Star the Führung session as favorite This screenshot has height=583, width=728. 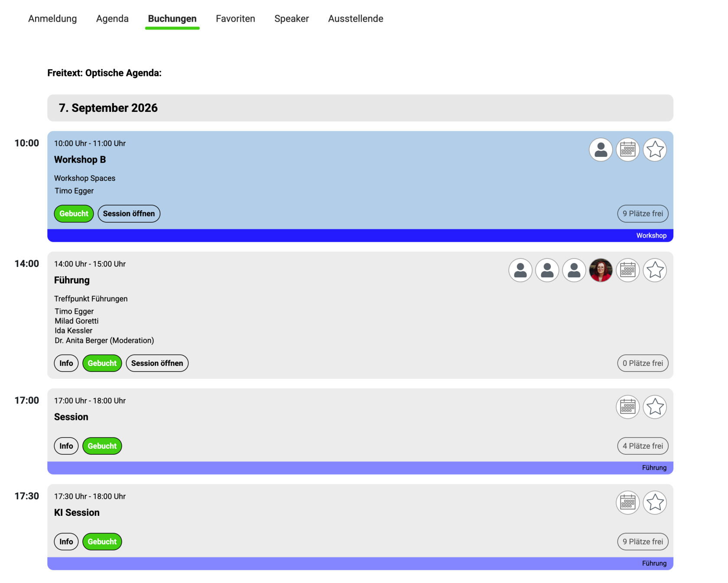point(654,270)
